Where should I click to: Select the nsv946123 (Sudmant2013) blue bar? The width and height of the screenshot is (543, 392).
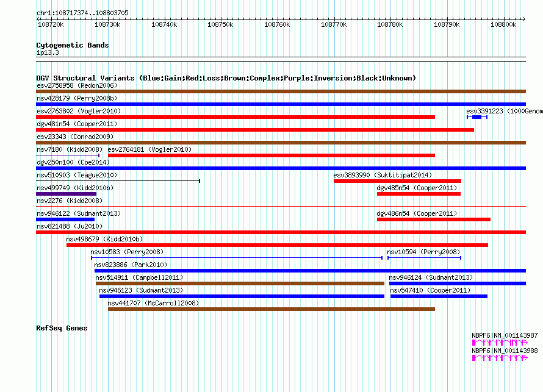pyautogui.click(x=242, y=296)
